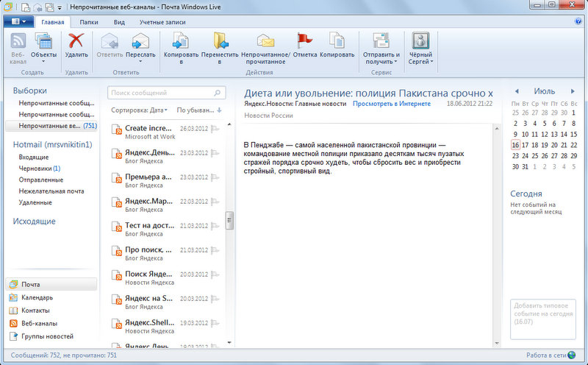Click the message list down arrow
The height and width of the screenshot is (365, 588).
tap(229, 342)
